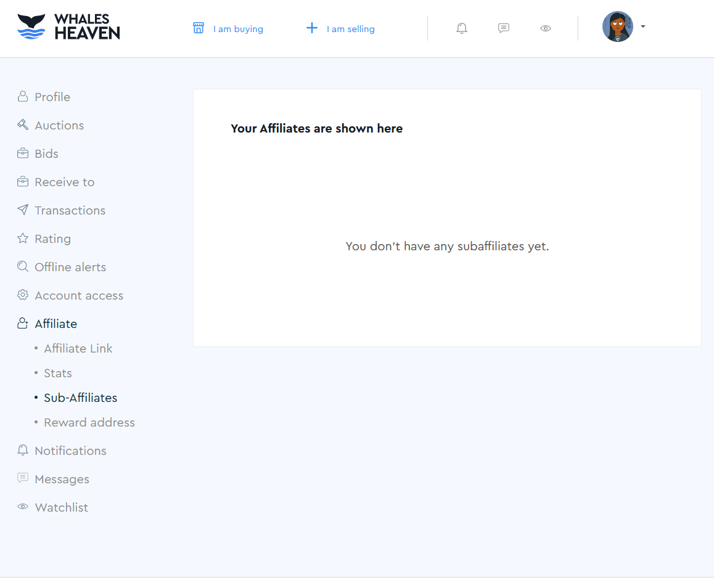Click the plus icon beside I am selling
Image resolution: width=714 pixels, height=588 pixels.
tap(312, 28)
